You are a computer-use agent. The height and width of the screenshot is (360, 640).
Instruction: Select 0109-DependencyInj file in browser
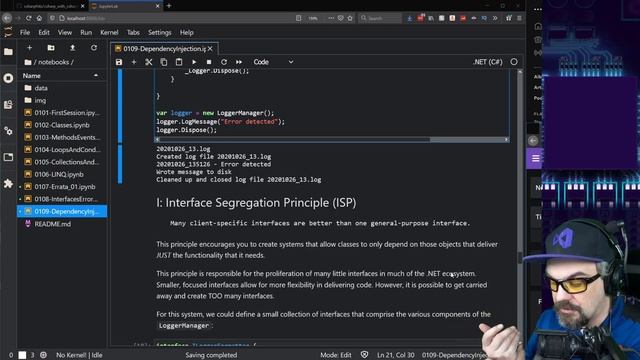pos(62,211)
